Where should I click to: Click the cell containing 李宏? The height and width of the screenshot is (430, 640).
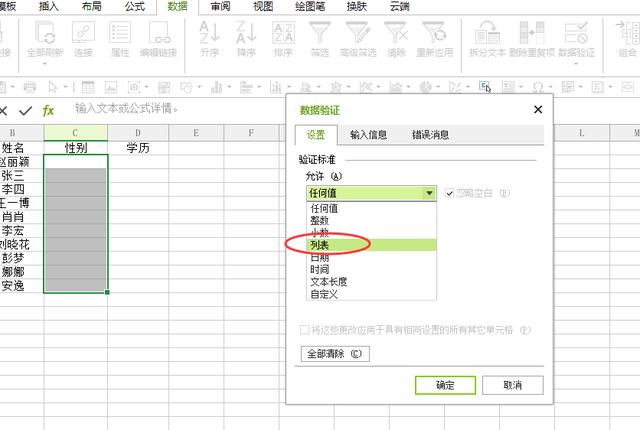21,231
